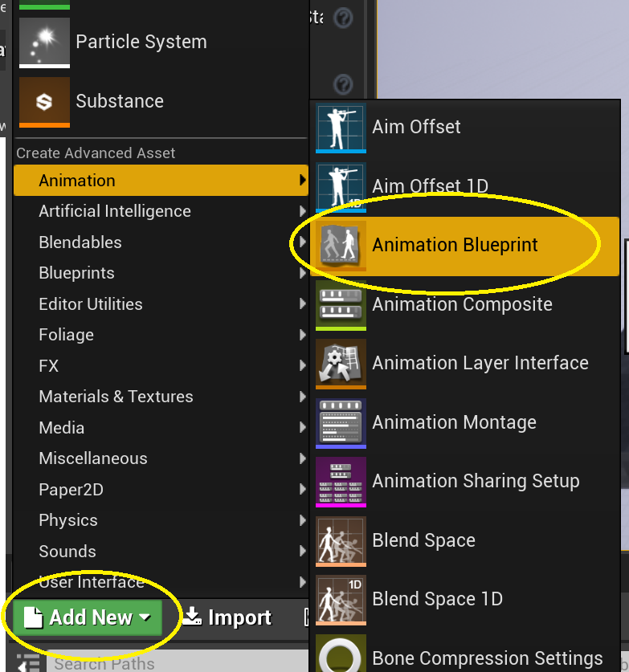This screenshot has height=672, width=629.
Task: Click the Blend Space icon
Action: coord(341,540)
